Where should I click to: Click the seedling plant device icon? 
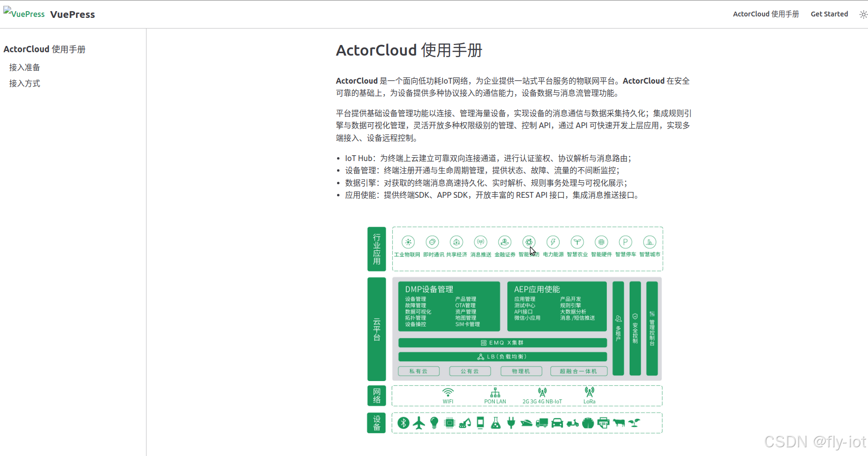pyautogui.click(x=634, y=423)
